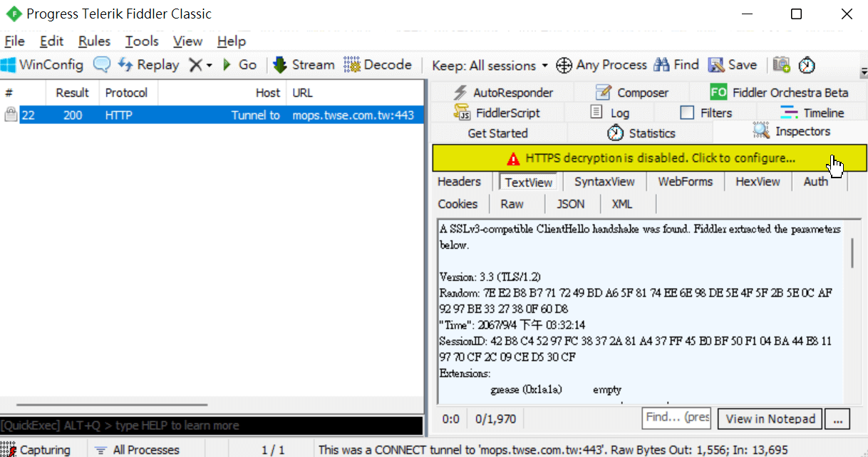Viewport: 868px width, 457px height.
Task: Open the WebForms inspector
Action: point(685,182)
